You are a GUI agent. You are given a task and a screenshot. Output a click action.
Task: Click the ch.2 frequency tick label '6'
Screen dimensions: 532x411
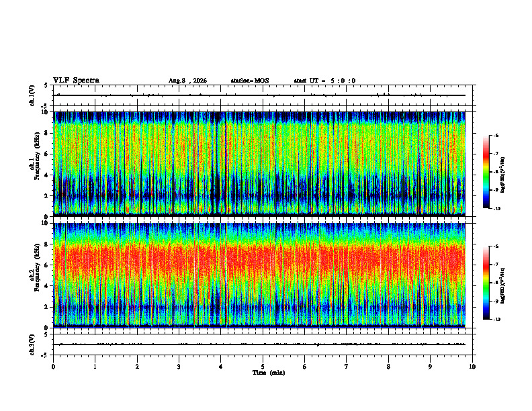pyautogui.click(x=47, y=265)
